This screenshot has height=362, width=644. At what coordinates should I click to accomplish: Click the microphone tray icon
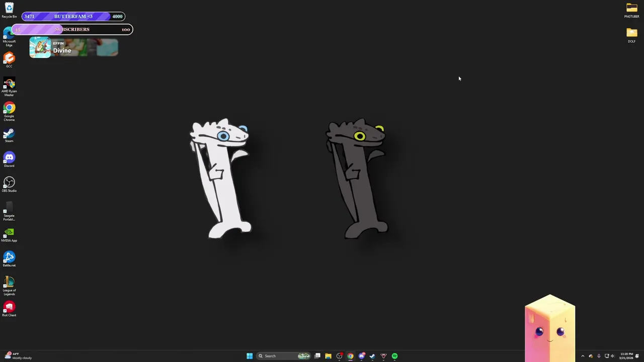(x=599, y=356)
